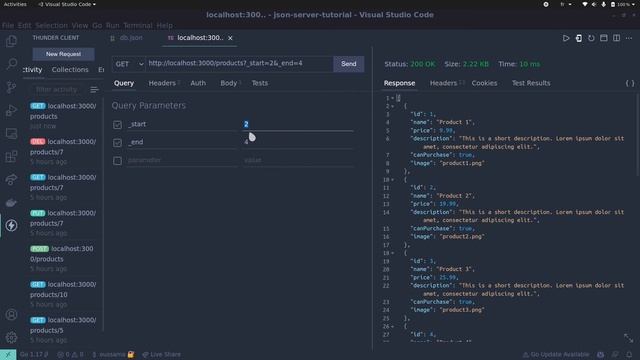Click the New Request button
The height and width of the screenshot is (360, 640).
63,54
